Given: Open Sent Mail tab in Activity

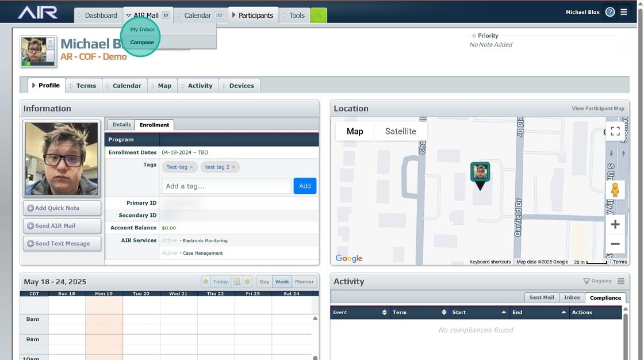Looking at the screenshot, I should pyautogui.click(x=541, y=297).
